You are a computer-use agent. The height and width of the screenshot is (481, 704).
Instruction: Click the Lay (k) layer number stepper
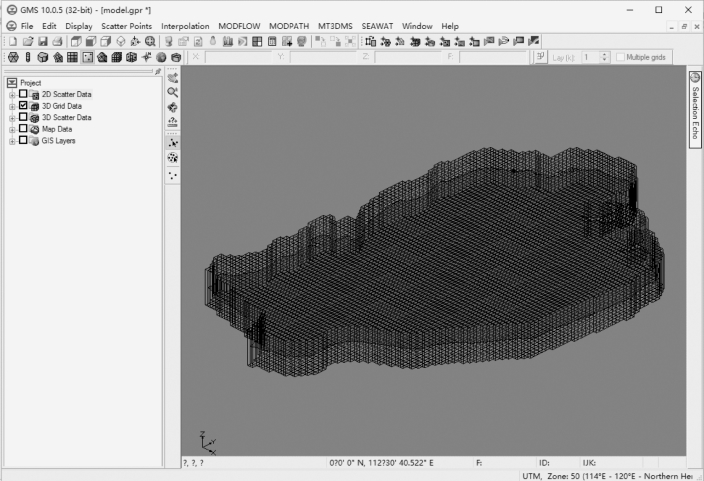tap(603, 57)
